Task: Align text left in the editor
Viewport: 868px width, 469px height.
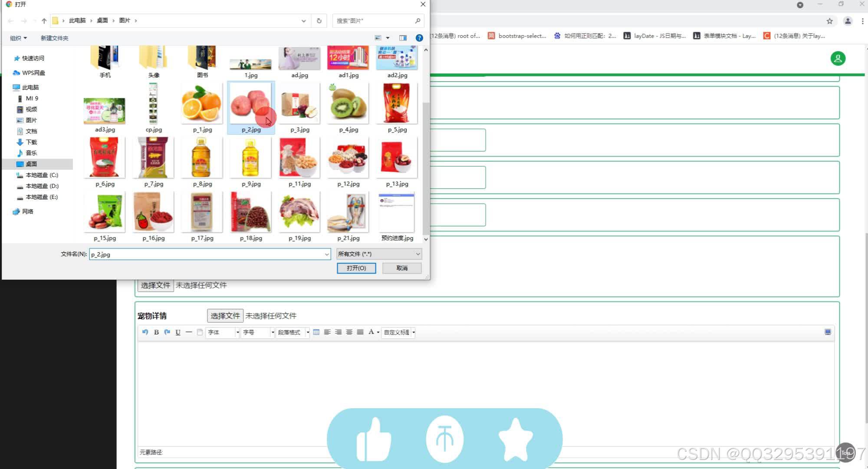Action: click(x=327, y=332)
